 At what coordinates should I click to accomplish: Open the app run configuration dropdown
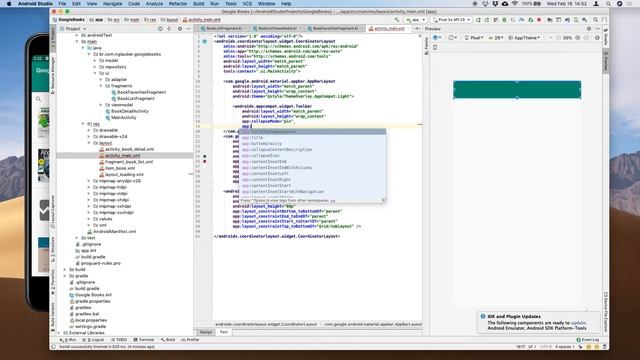pos(416,20)
